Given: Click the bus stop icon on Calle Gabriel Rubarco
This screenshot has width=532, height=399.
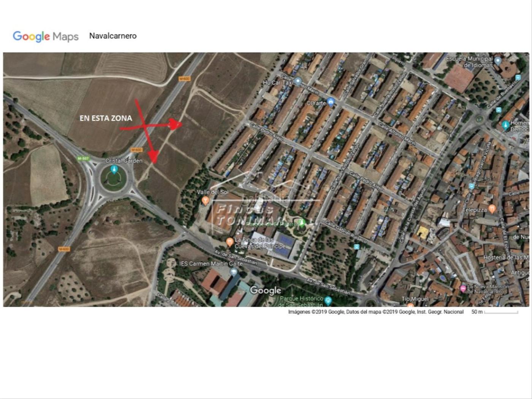Looking at the screenshot, I should click(356, 247).
